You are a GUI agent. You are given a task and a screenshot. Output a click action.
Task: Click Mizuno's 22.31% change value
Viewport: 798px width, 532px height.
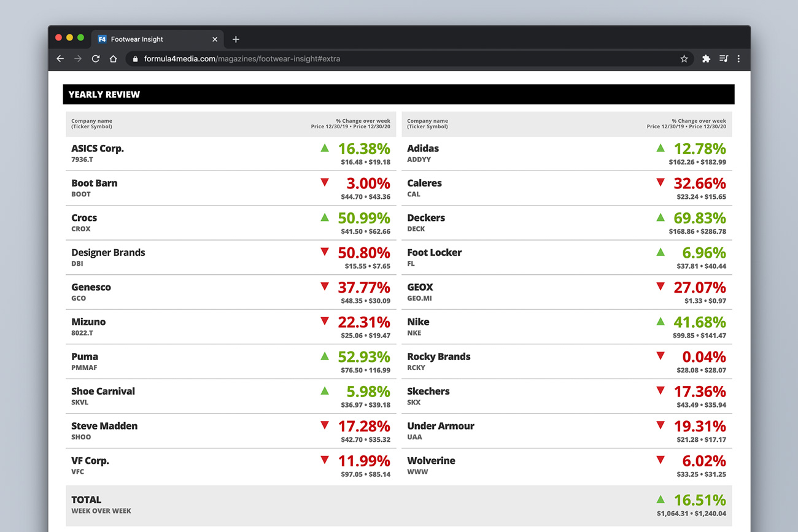(364, 322)
